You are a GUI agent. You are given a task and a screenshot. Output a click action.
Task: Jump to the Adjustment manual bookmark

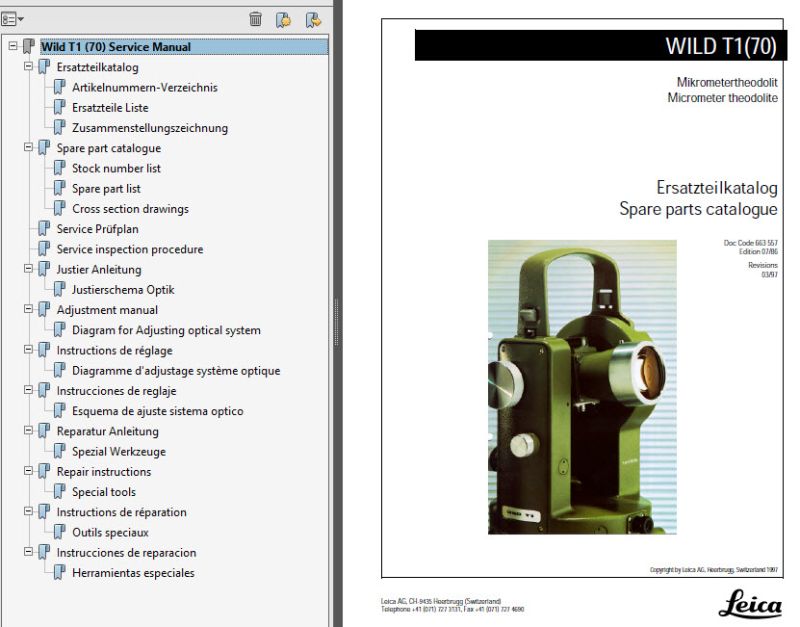click(x=107, y=310)
